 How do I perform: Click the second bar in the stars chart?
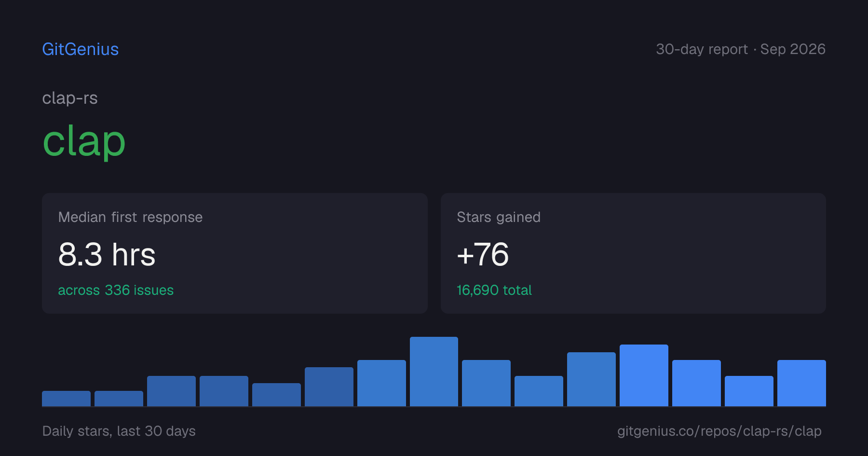[x=119, y=399]
